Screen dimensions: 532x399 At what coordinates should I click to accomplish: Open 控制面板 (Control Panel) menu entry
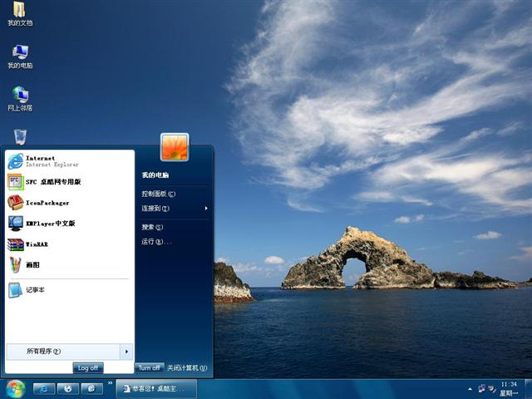click(x=158, y=194)
